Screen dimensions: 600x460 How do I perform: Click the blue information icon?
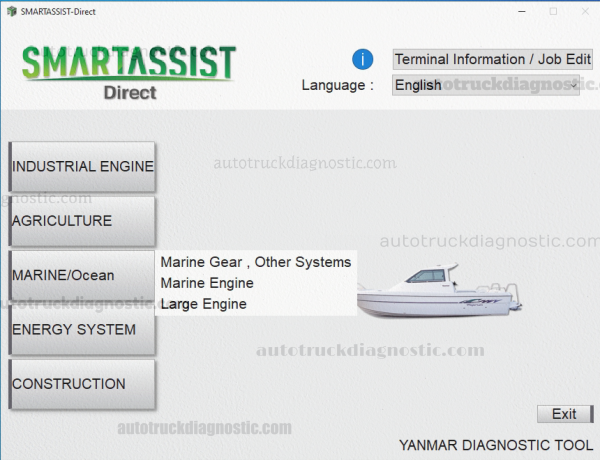point(363,59)
